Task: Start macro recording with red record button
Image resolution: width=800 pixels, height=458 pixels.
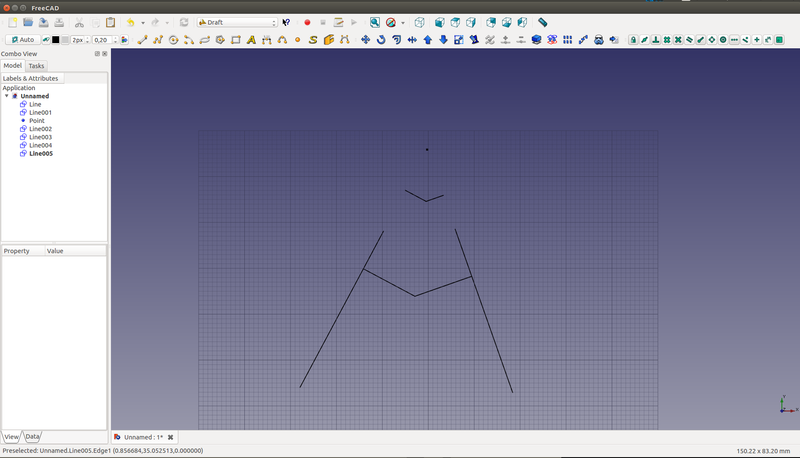Action: click(x=307, y=21)
